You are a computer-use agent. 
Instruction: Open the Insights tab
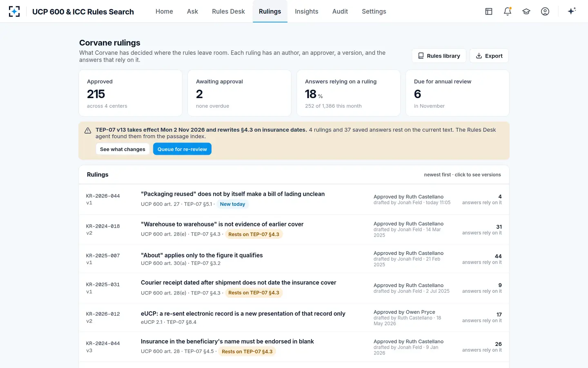[307, 11]
